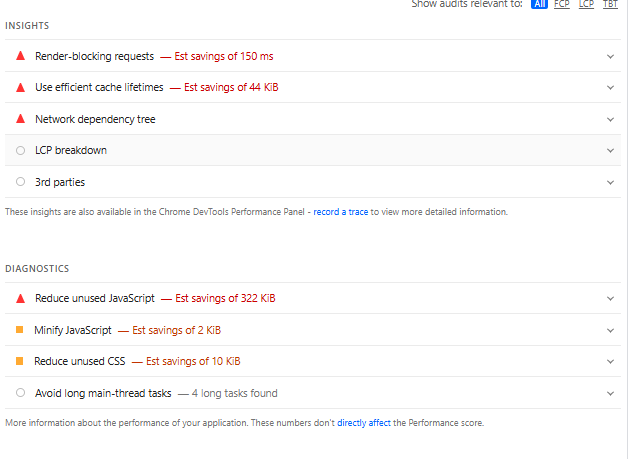
Task: Filter audits by FCP
Action: point(562,4)
